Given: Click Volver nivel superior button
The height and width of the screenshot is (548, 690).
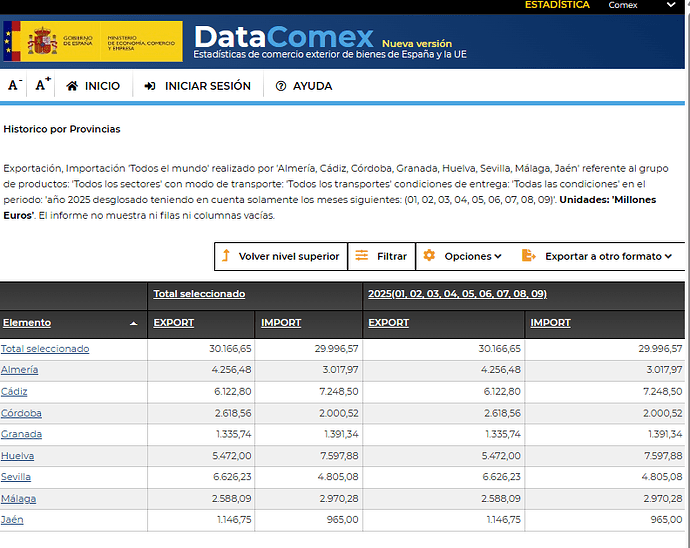Looking at the screenshot, I should [x=281, y=256].
